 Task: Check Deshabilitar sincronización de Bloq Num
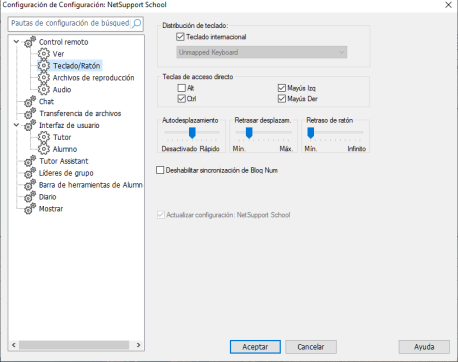(x=160, y=170)
